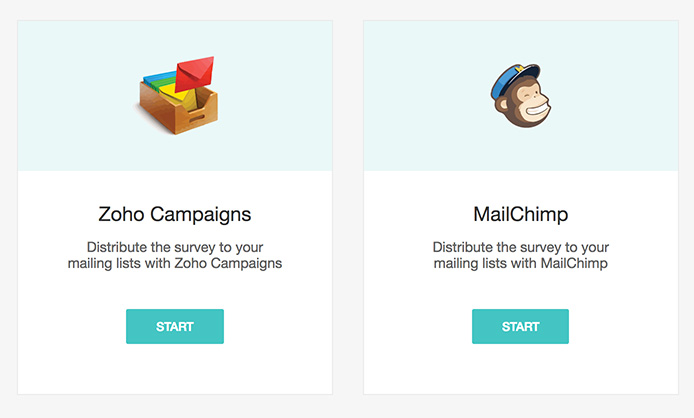Click the Zoho Campaigns mailbox icon

point(177,95)
